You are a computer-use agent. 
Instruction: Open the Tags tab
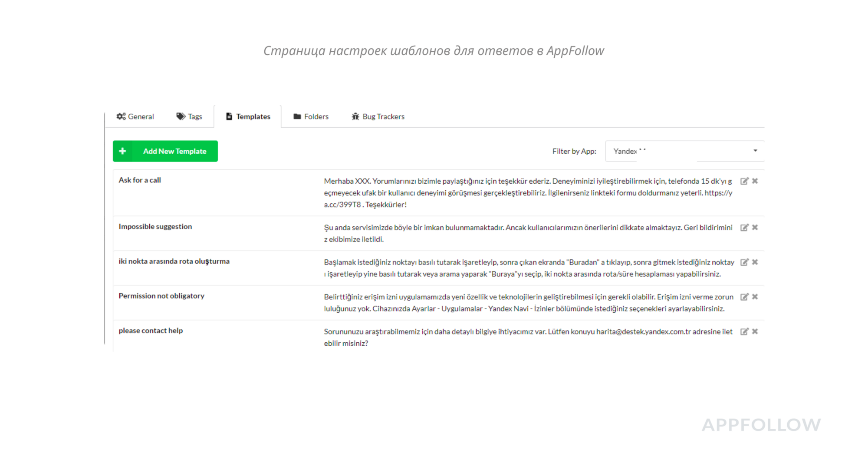(x=189, y=116)
